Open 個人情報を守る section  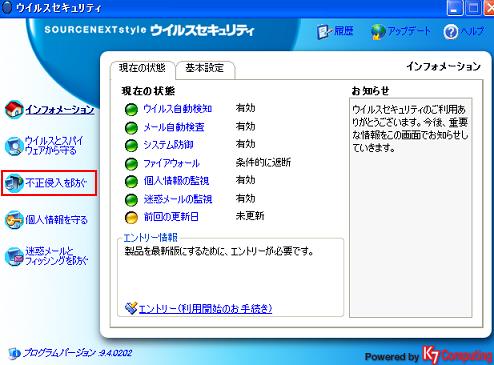(56, 220)
